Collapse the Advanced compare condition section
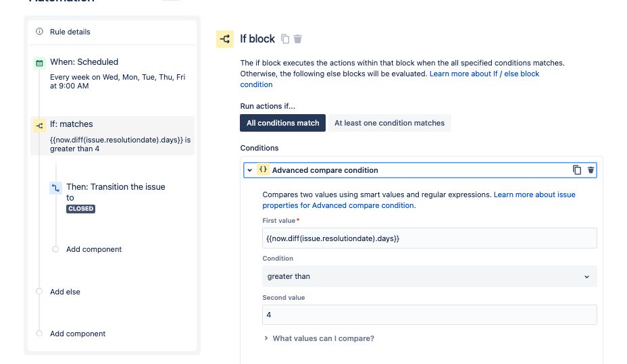Screen dimensions: 627x364 click(x=249, y=170)
